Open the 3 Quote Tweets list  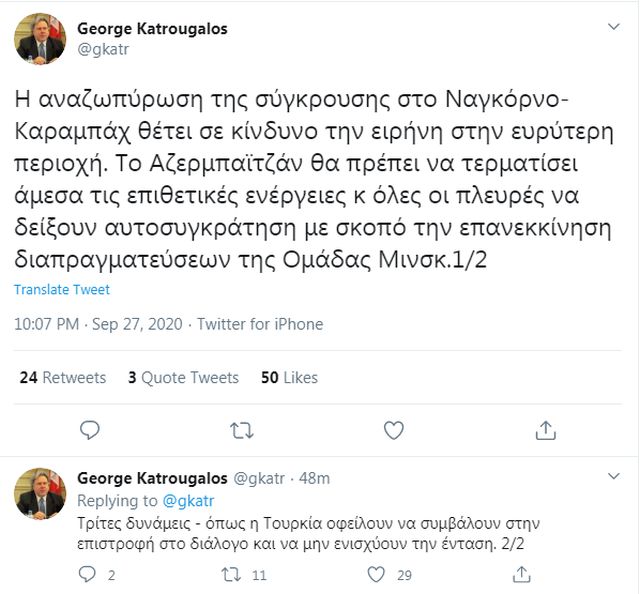click(x=183, y=377)
